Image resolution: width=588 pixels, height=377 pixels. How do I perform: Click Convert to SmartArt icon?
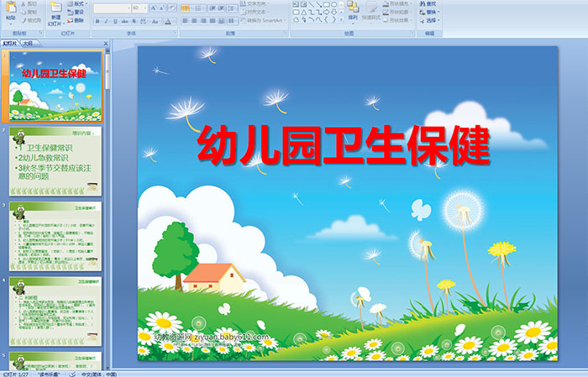click(x=243, y=21)
